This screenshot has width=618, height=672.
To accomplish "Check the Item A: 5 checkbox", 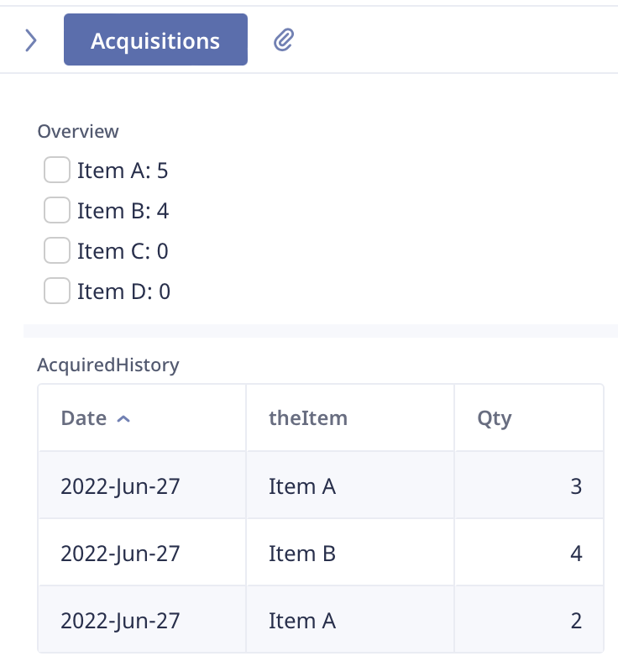I will pyautogui.click(x=57, y=170).
